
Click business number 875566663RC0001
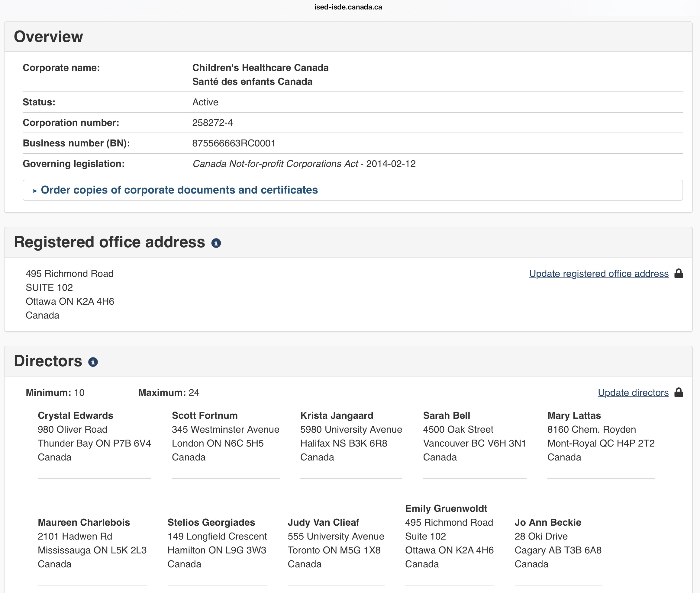tap(234, 143)
